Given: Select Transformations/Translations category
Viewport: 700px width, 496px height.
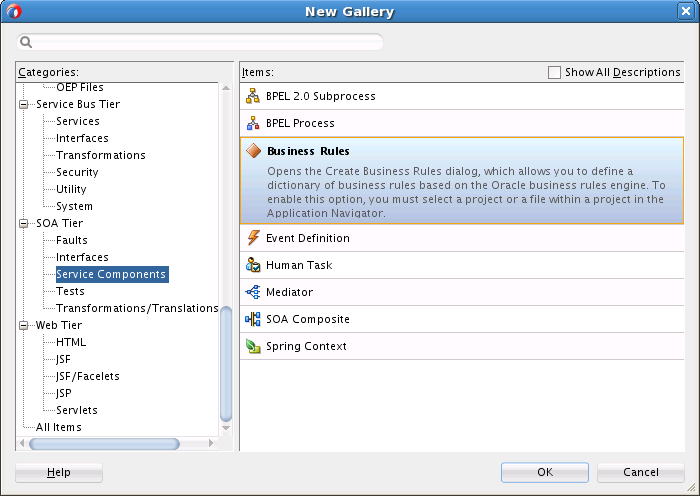Looking at the screenshot, I should [x=138, y=308].
